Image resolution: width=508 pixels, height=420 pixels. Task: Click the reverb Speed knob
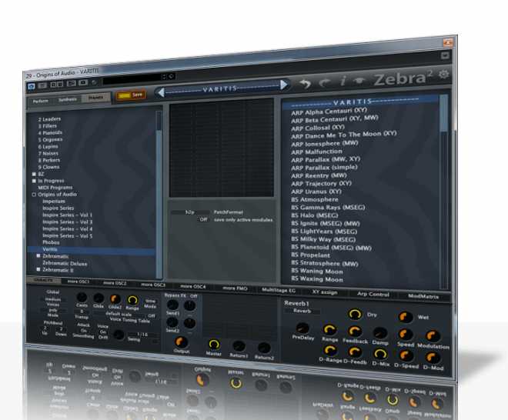405,335
